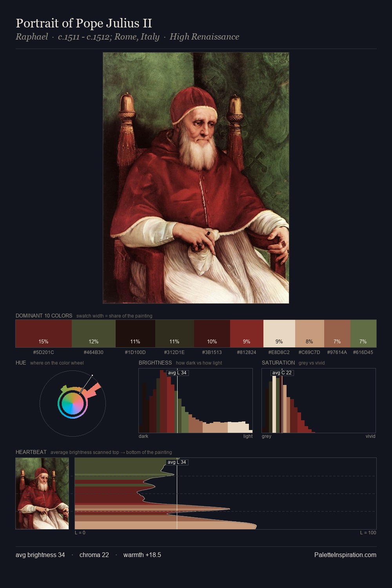Click the L = 0 axis label
392x588 pixels.
80,533
